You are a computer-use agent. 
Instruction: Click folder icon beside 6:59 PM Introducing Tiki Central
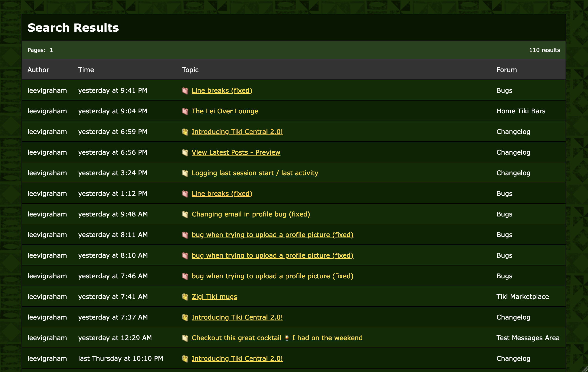click(x=185, y=132)
